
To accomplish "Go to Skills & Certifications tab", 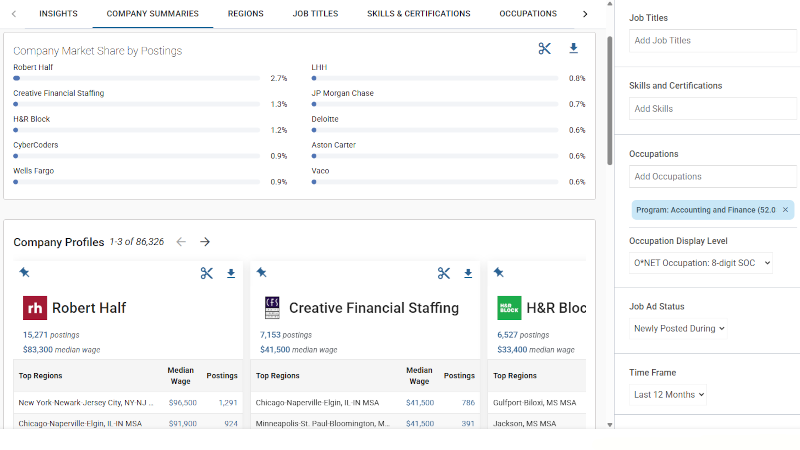I will [x=419, y=14].
